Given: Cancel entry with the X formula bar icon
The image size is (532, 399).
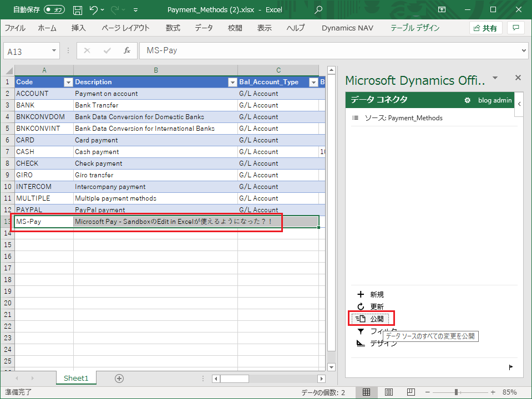Looking at the screenshot, I should tap(87, 51).
